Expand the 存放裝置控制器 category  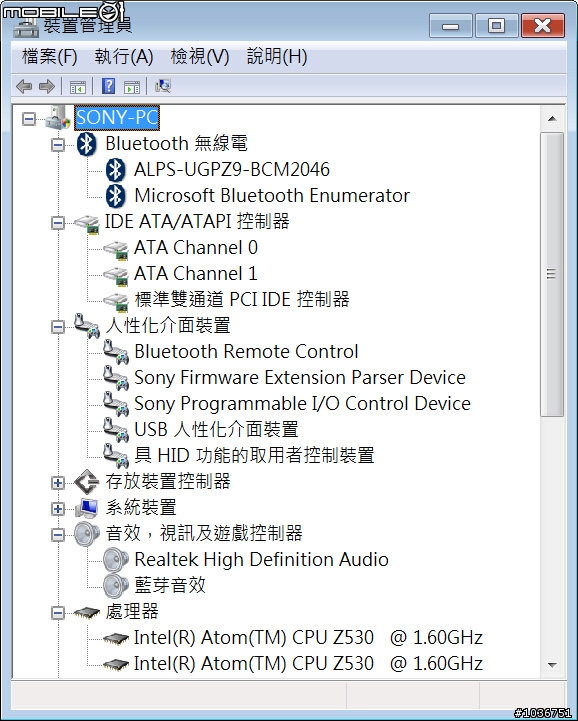coord(58,483)
